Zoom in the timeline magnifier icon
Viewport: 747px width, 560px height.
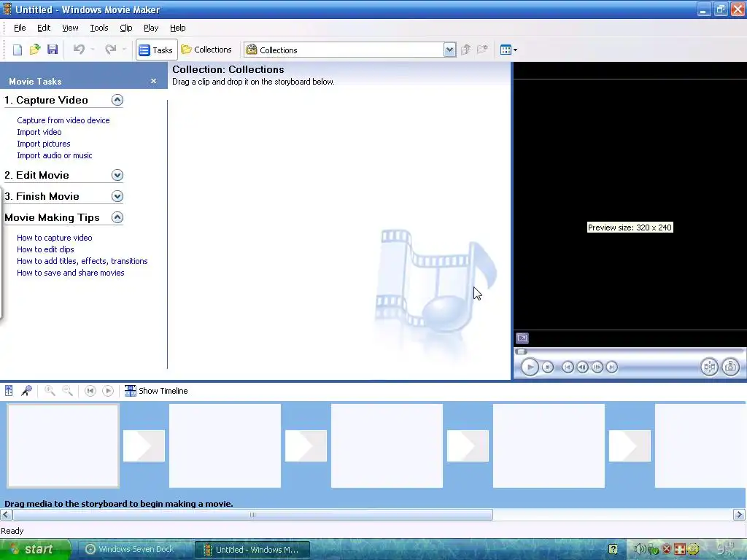[x=50, y=391]
